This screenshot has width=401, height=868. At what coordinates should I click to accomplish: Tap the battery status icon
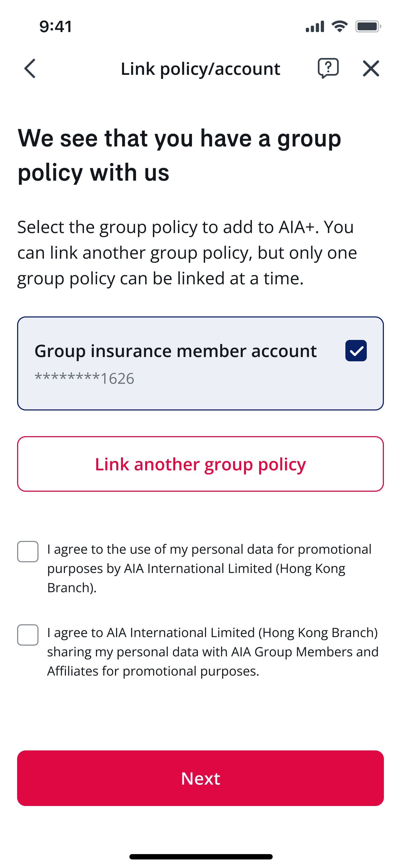(x=368, y=26)
